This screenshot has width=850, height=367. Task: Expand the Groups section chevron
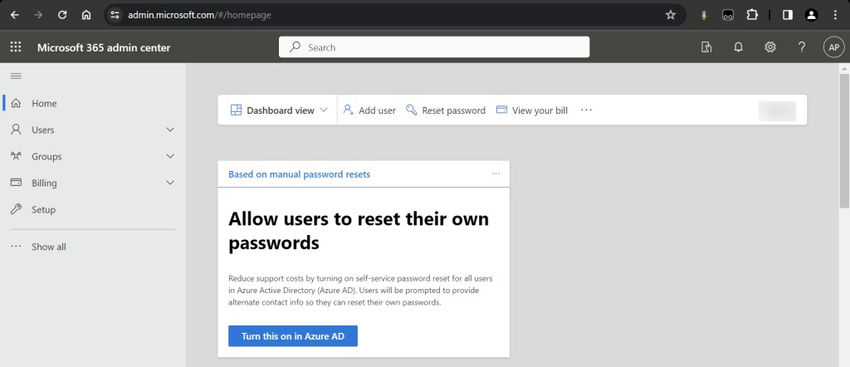click(x=170, y=156)
